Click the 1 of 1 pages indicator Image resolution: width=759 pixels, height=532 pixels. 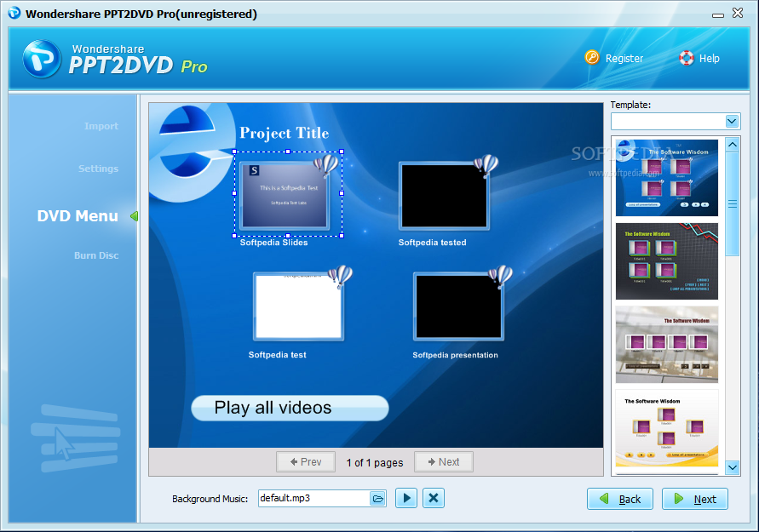click(x=375, y=463)
